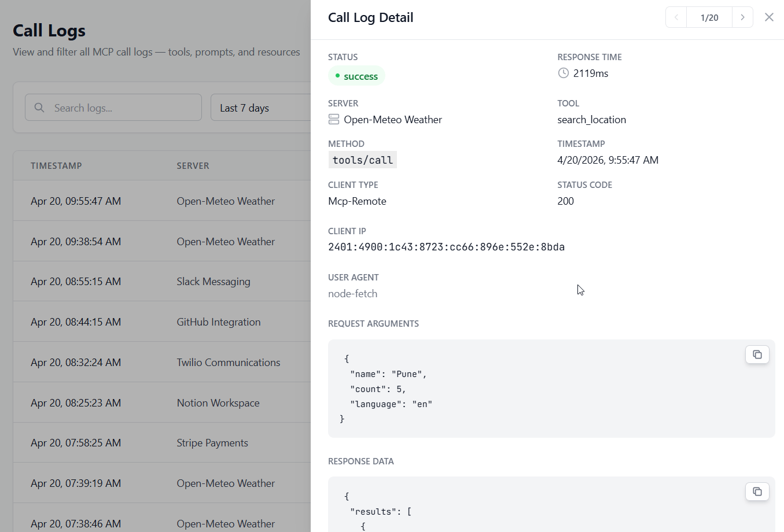
Task: Select the search_location tool name
Action: point(591,120)
